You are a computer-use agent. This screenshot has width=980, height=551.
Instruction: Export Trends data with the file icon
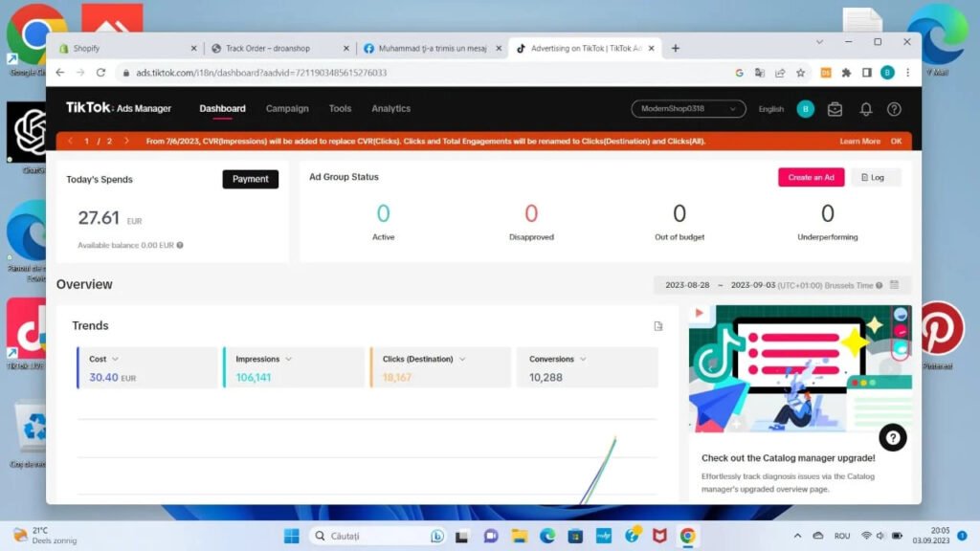[658, 326]
